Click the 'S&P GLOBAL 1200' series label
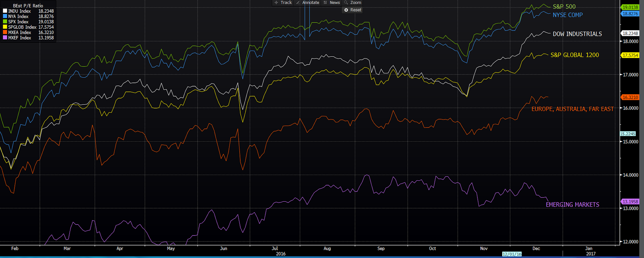 click(574, 55)
